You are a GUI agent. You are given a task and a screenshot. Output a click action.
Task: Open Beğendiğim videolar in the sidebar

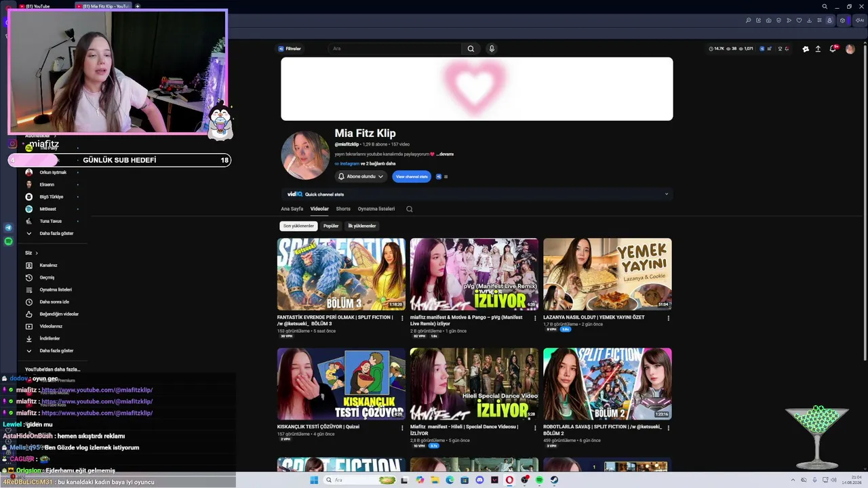click(x=59, y=314)
